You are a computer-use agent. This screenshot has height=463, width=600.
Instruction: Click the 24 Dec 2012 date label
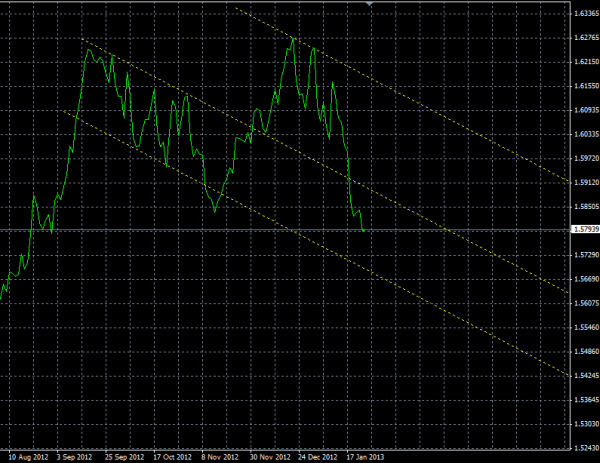pyautogui.click(x=318, y=457)
